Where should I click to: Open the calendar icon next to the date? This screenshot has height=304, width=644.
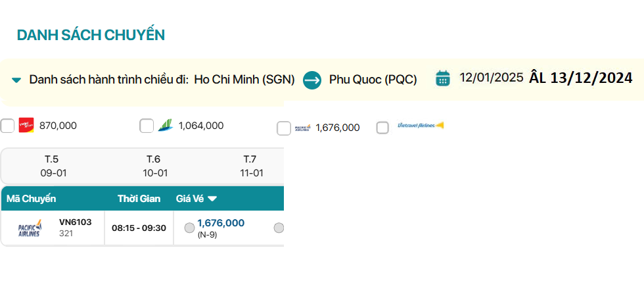point(443,78)
